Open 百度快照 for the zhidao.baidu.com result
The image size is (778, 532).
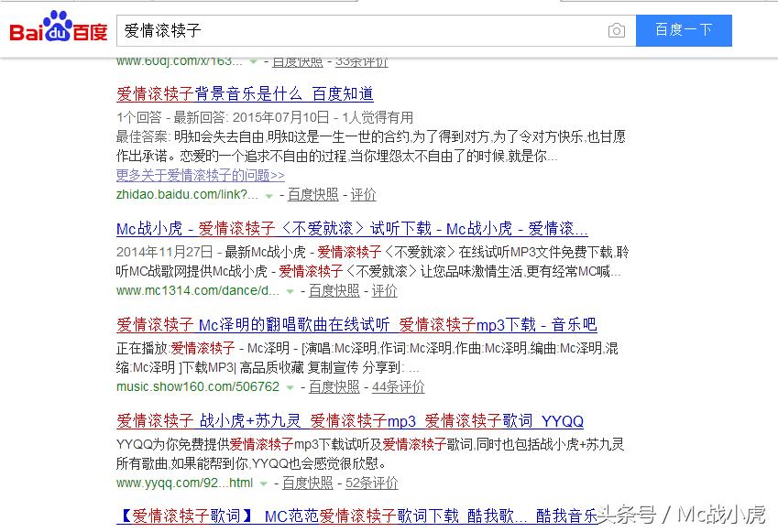[313, 194]
